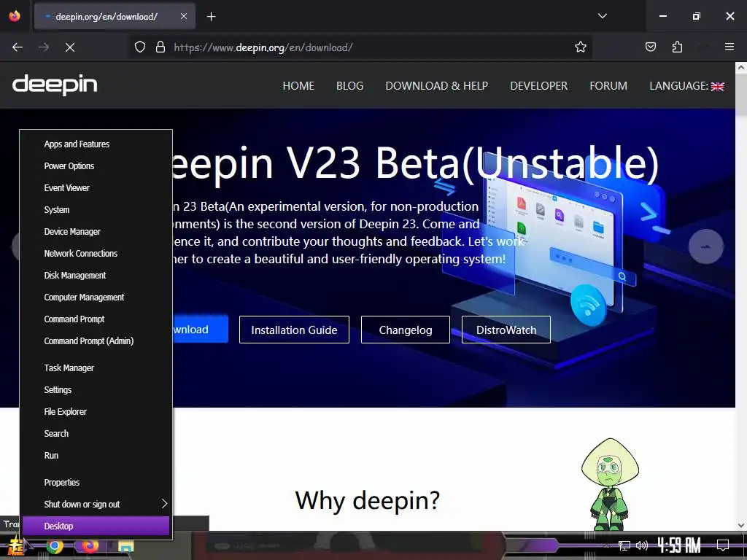Click the Changelog button

(406, 330)
